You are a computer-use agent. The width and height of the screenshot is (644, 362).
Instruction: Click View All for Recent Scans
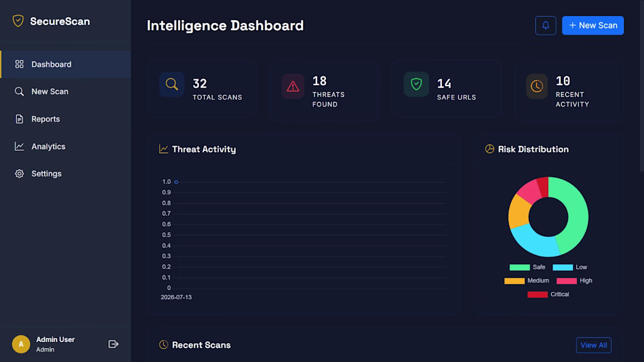[594, 345]
